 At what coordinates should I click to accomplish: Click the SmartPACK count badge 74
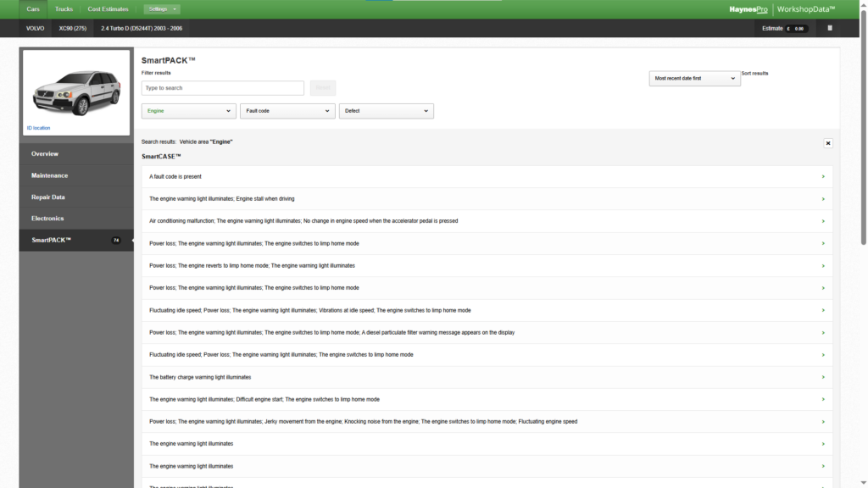click(x=115, y=240)
